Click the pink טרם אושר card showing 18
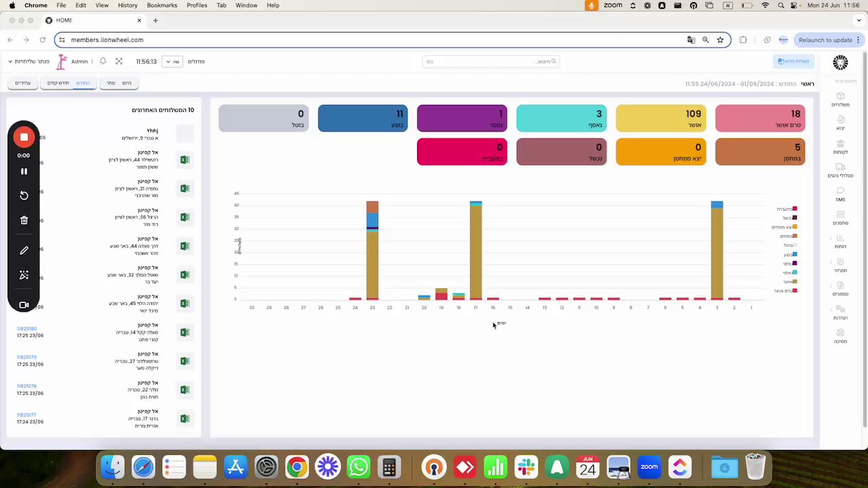The width and height of the screenshot is (868, 488). pyautogui.click(x=760, y=119)
